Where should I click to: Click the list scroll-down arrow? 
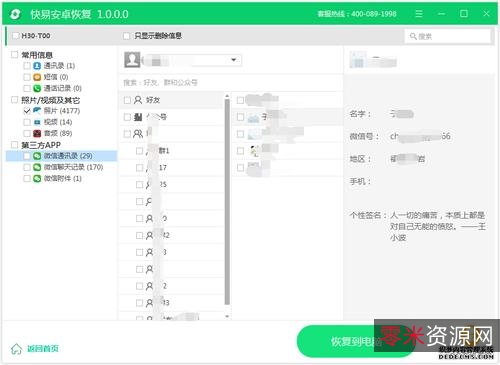tap(227, 316)
